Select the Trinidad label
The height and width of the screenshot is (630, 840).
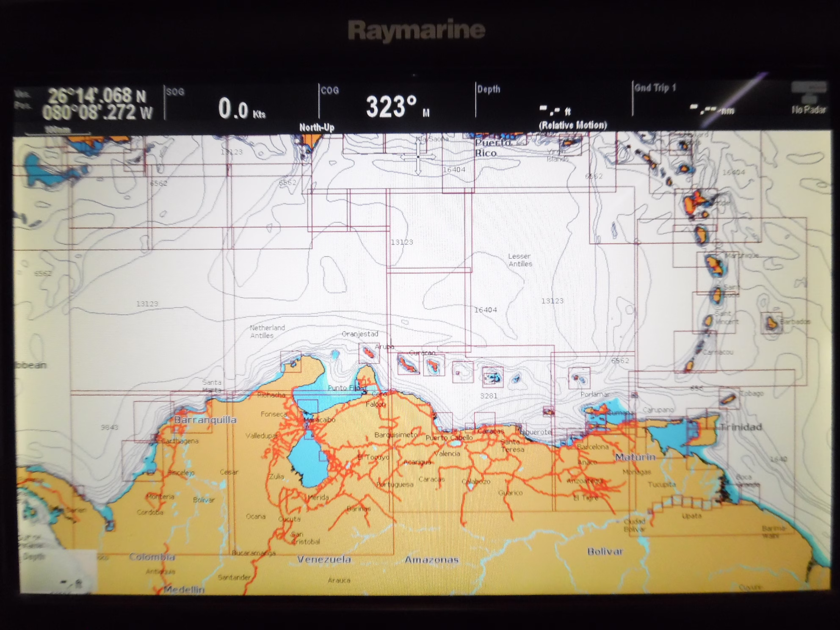(x=741, y=427)
